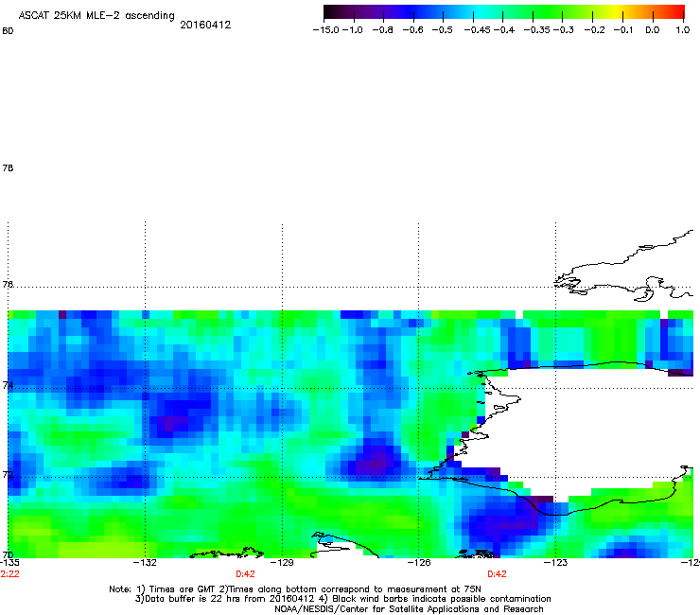Click the -129 longitude axis label
Screen dimensions: 700x615
(282, 563)
